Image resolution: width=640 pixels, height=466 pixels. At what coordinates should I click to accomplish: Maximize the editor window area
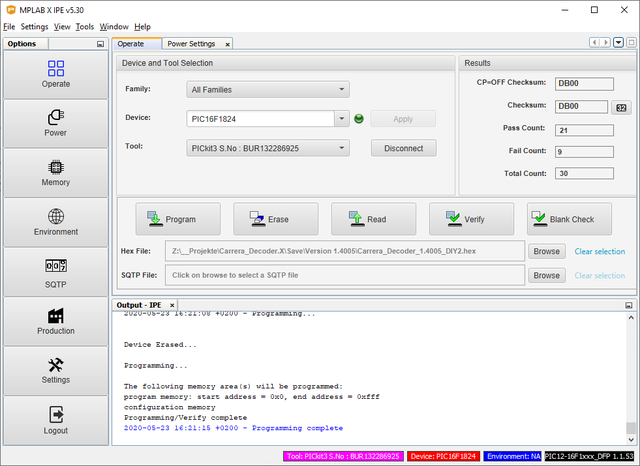click(x=631, y=42)
